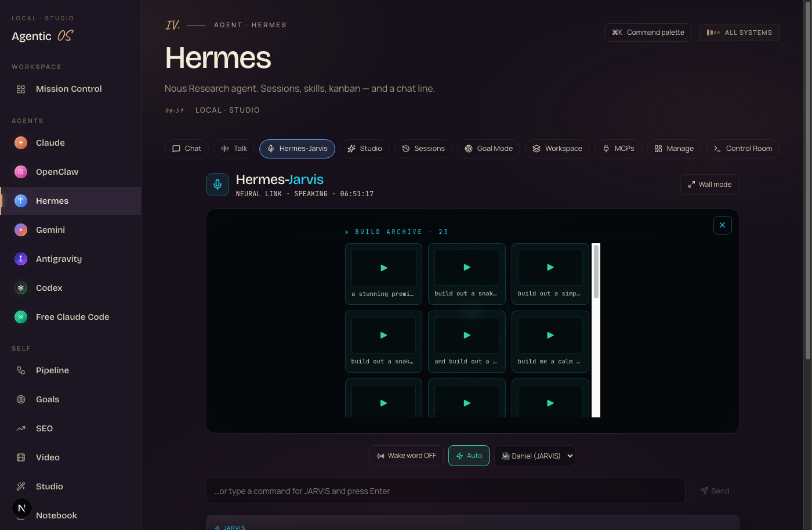
Task: Select the Free Claude Code avatar icon
Action: coord(21,317)
